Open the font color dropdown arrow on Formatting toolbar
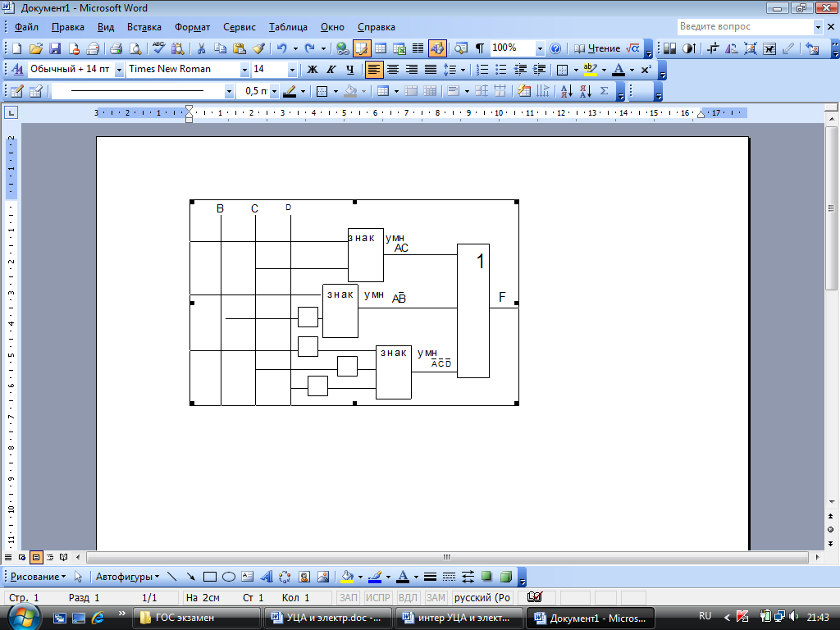 pos(632,71)
